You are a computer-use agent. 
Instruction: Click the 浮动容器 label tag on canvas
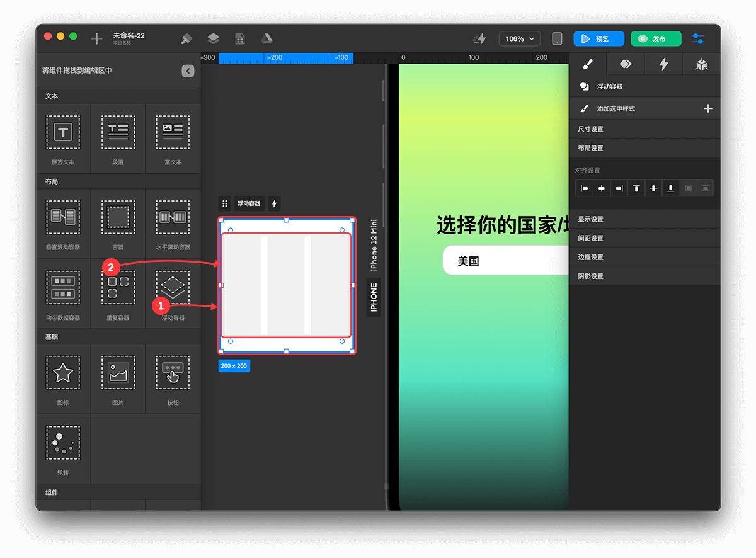pos(249,203)
